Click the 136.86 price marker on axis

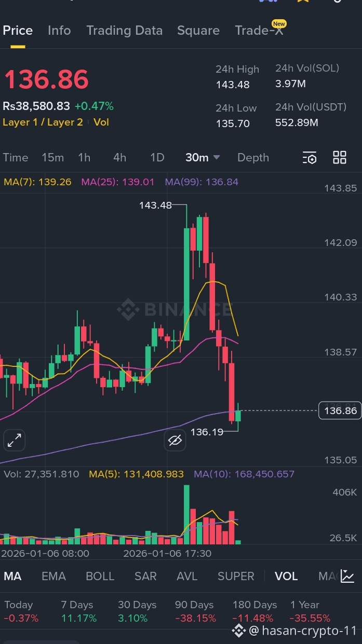pos(340,410)
